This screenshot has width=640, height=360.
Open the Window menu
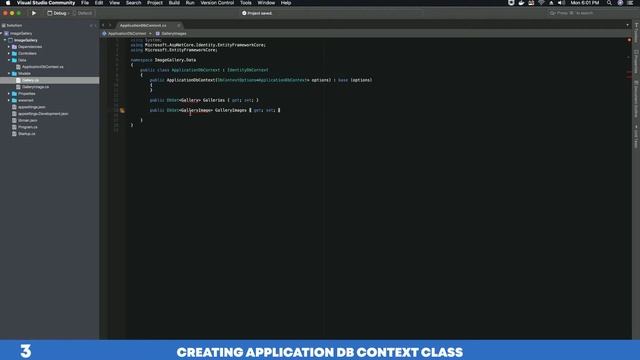click(x=266, y=3)
